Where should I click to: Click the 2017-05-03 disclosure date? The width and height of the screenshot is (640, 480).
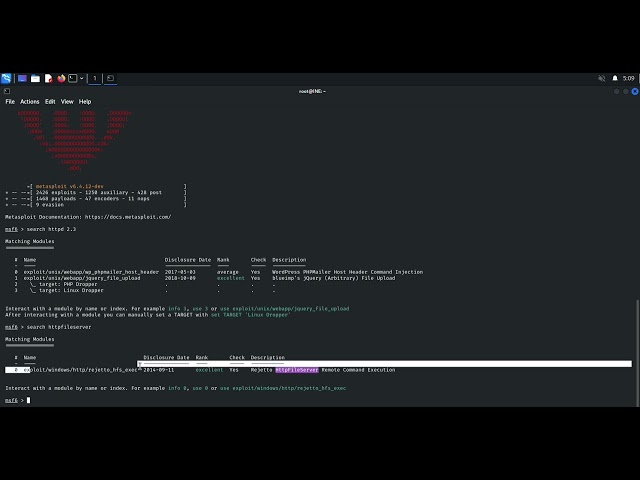[x=180, y=272]
